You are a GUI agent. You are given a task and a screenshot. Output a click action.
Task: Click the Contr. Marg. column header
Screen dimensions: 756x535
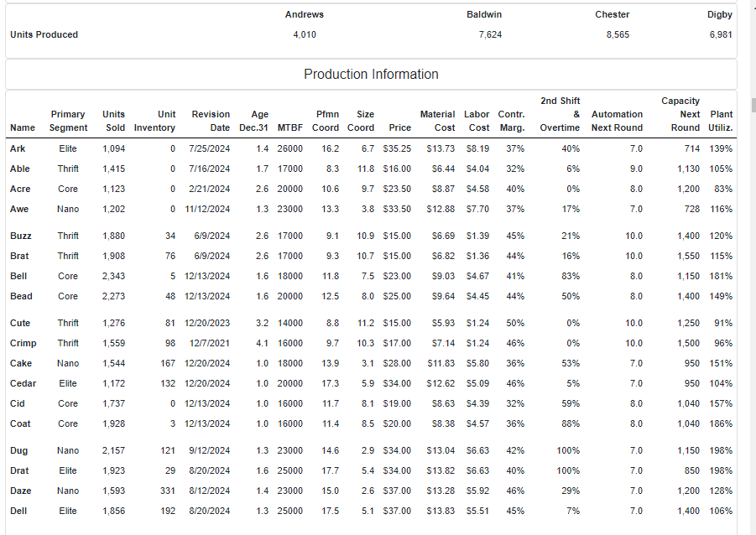(x=511, y=121)
